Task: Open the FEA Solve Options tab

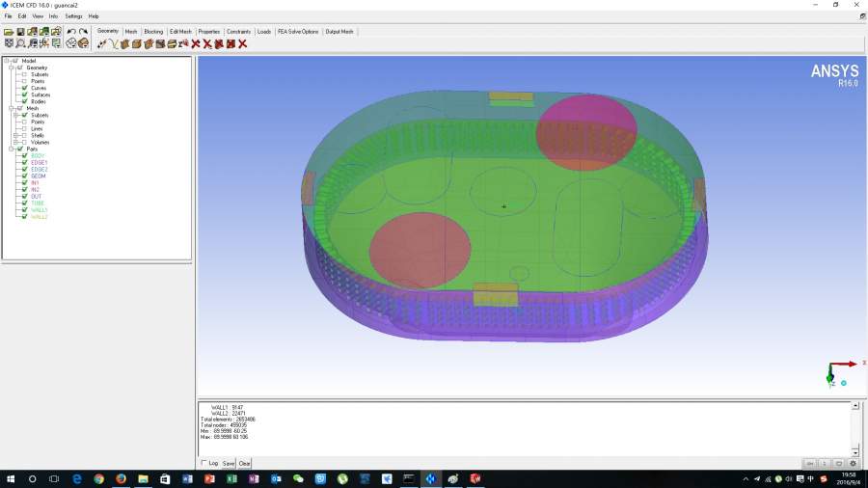Action: pyautogui.click(x=298, y=32)
